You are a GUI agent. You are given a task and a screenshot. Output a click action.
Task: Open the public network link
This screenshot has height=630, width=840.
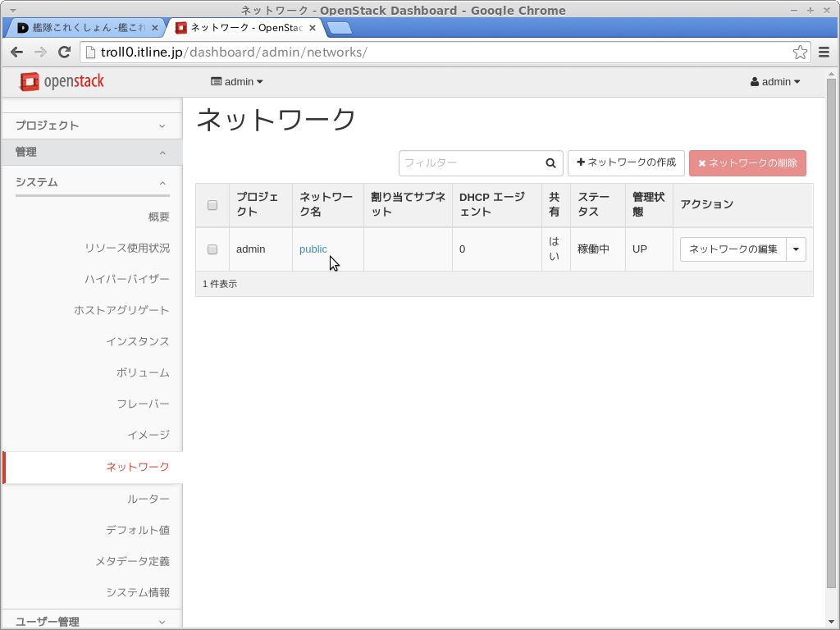click(x=313, y=249)
